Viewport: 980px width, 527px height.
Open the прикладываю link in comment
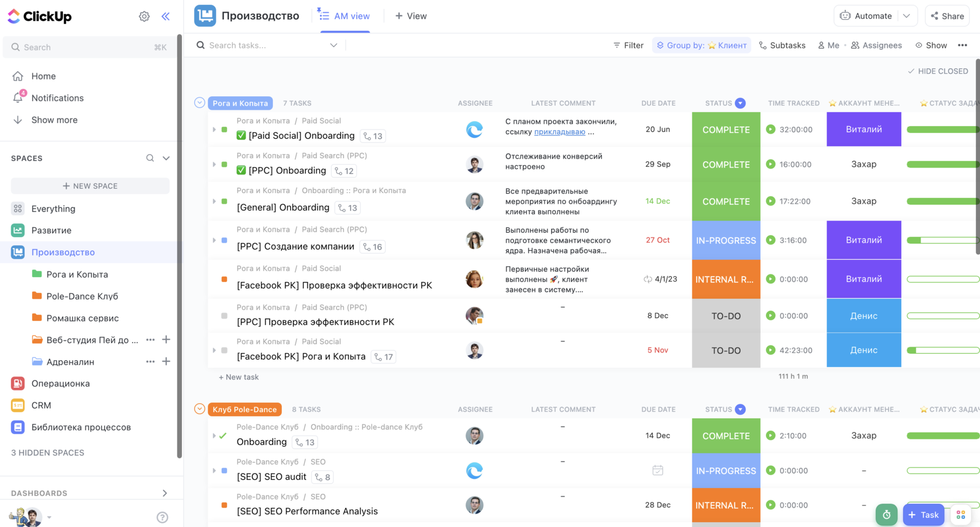(559, 132)
